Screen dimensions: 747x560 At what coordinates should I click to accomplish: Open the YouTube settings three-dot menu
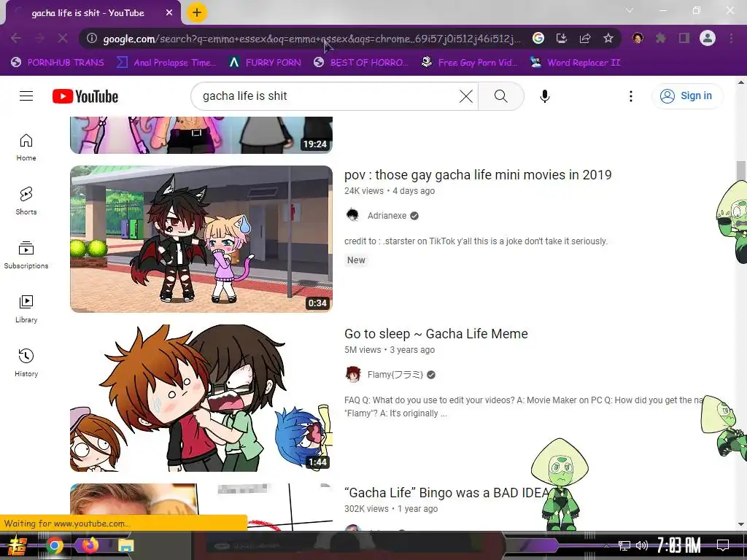point(631,96)
